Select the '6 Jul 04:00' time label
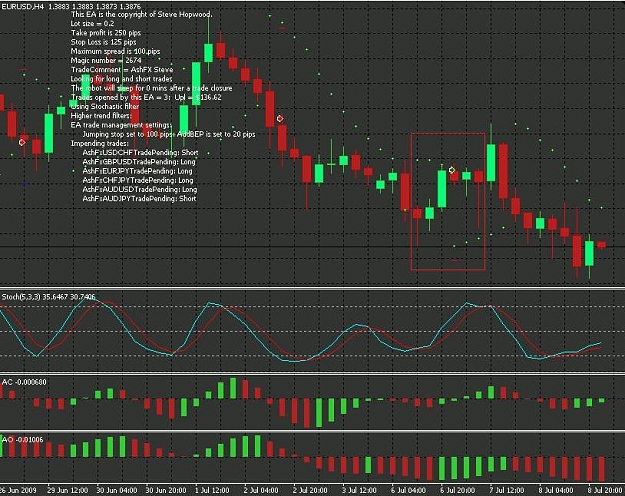The width and height of the screenshot is (625, 496). coord(408,490)
